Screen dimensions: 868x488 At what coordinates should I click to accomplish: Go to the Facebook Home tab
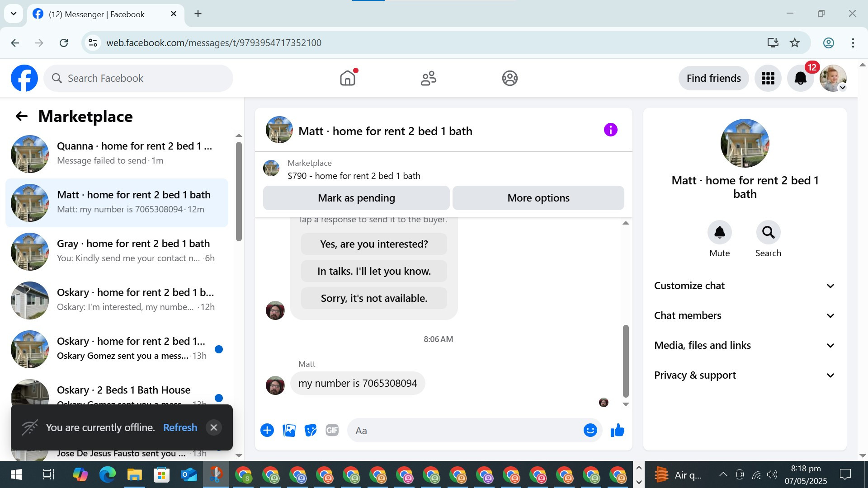pos(347,78)
